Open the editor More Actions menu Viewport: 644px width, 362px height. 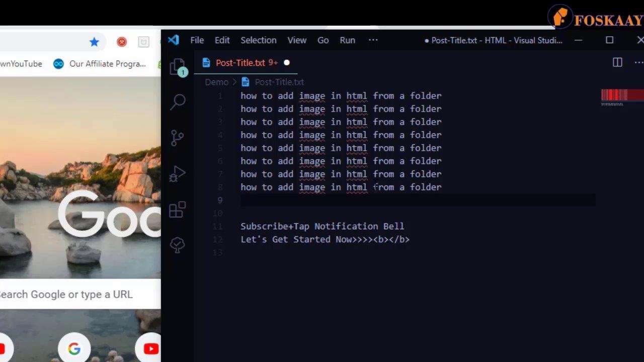(x=638, y=62)
